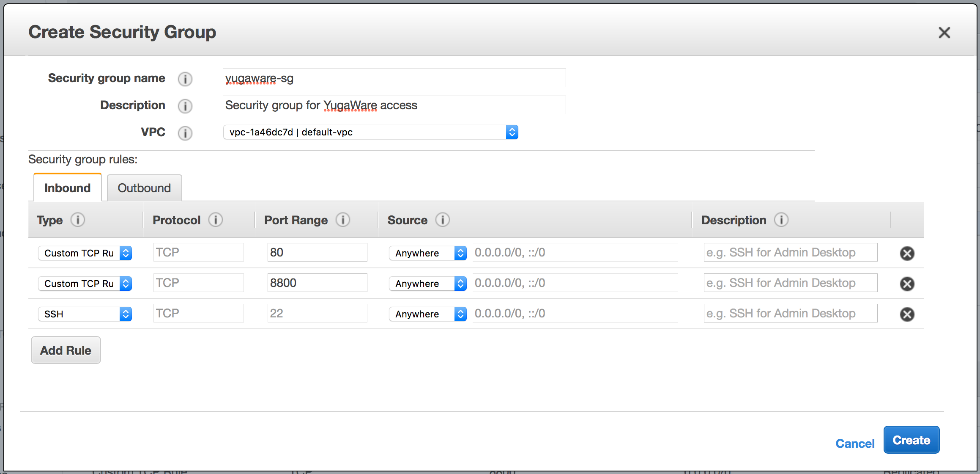The width and height of the screenshot is (980, 474).
Task: Delete the port 8800 rule
Action: (907, 284)
